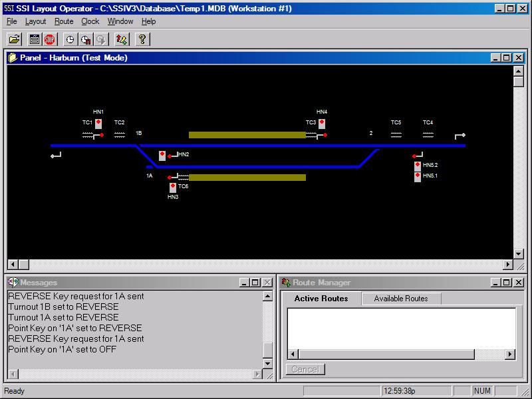The image size is (532, 399).
Task: Click the Help question mark toolbar icon
Action: pyautogui.click(x=142, y=39)
